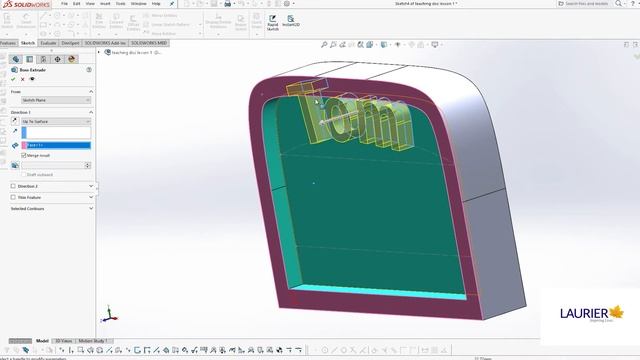
Task: Select the Model bottom tab
Action: (x=42, y=341)
